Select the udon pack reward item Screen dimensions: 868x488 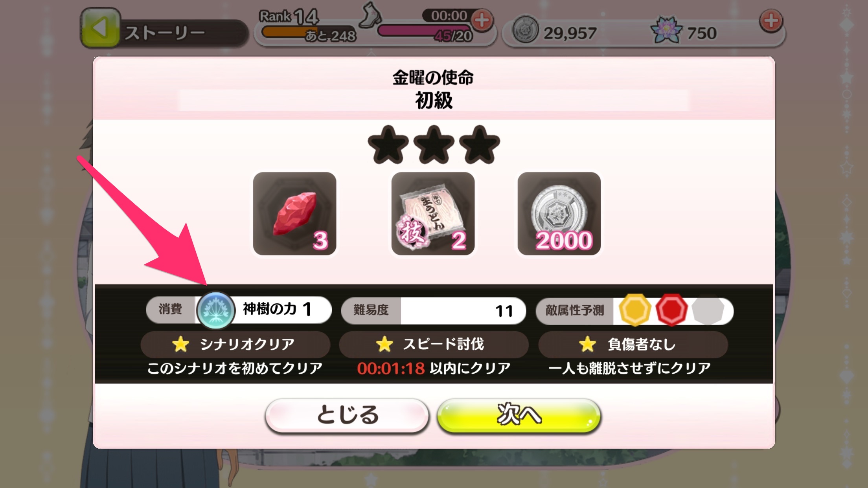point(433,213)
